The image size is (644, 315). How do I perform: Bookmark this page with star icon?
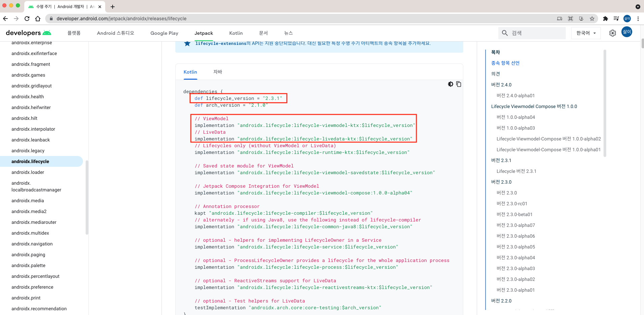592,19
